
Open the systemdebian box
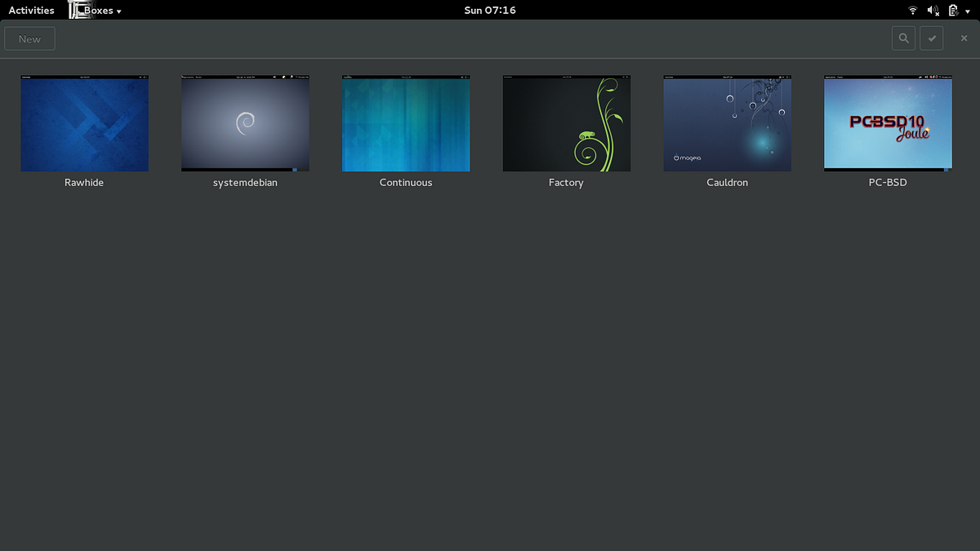(x=245, y=122)
